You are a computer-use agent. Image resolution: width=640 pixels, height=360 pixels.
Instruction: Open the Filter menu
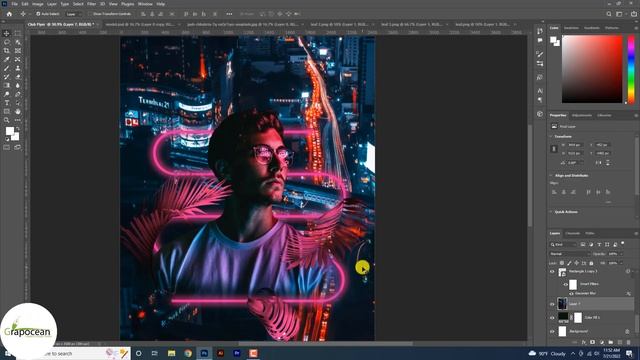click(91, 4)
